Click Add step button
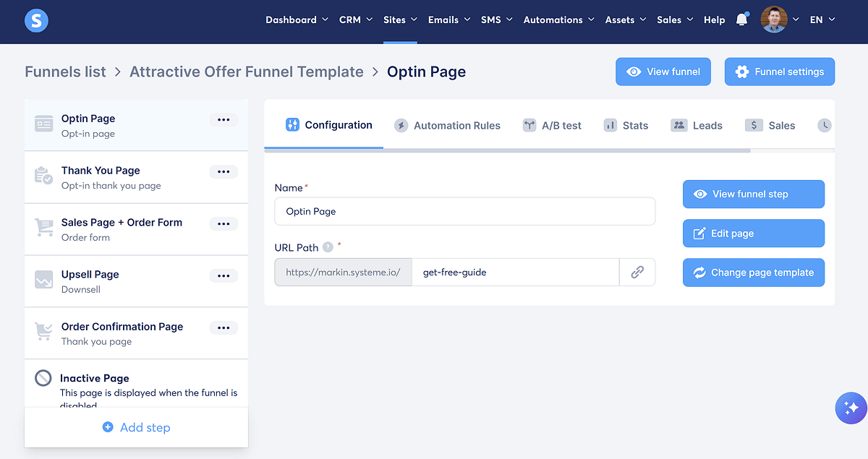The height and width of the screenshot is (459, 868). pyautogui.click(x=136, y=427)
